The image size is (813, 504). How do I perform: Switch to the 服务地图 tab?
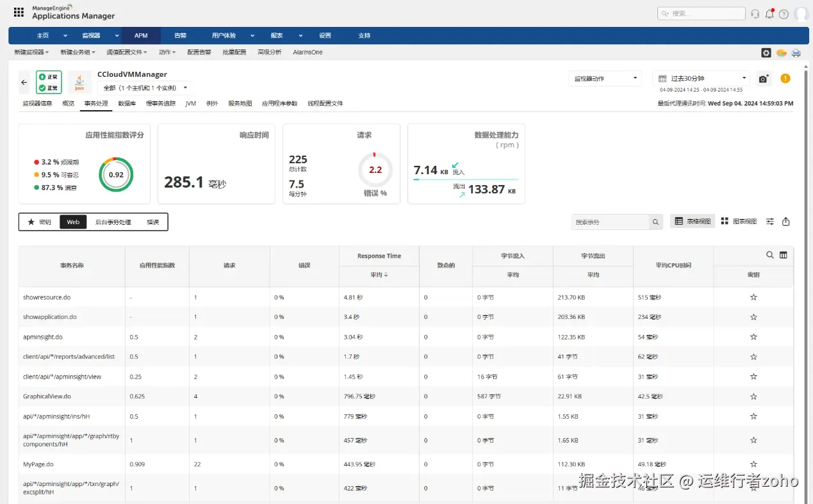coord(240,103)
